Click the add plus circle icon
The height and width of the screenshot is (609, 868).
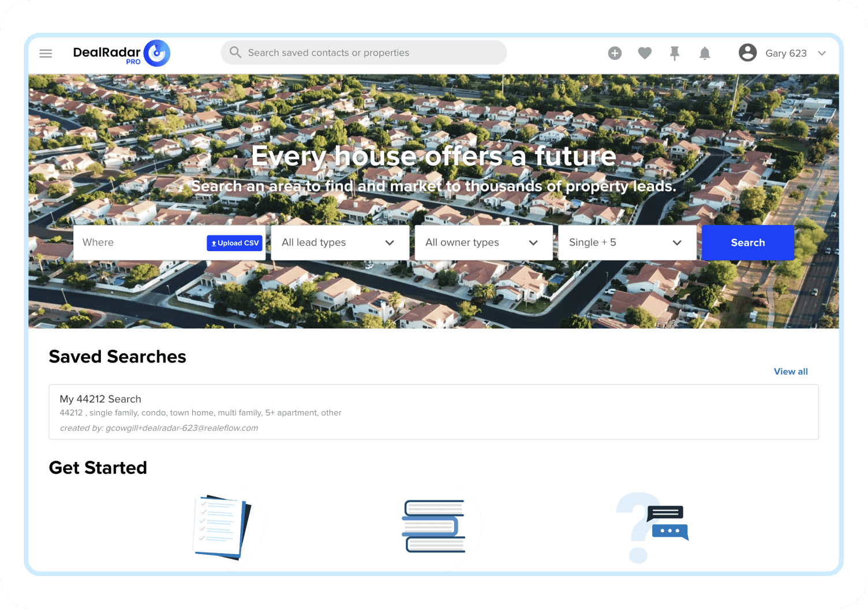(x=615, y=54)
